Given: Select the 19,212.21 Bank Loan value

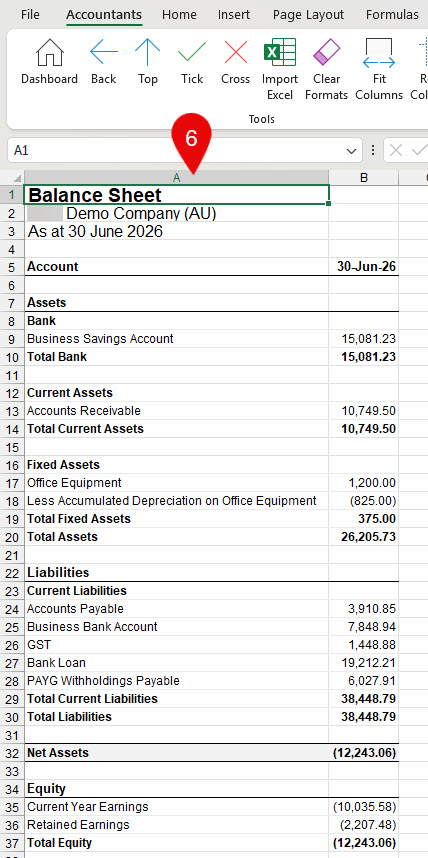Looking at the screenshot, I should 363,663.
